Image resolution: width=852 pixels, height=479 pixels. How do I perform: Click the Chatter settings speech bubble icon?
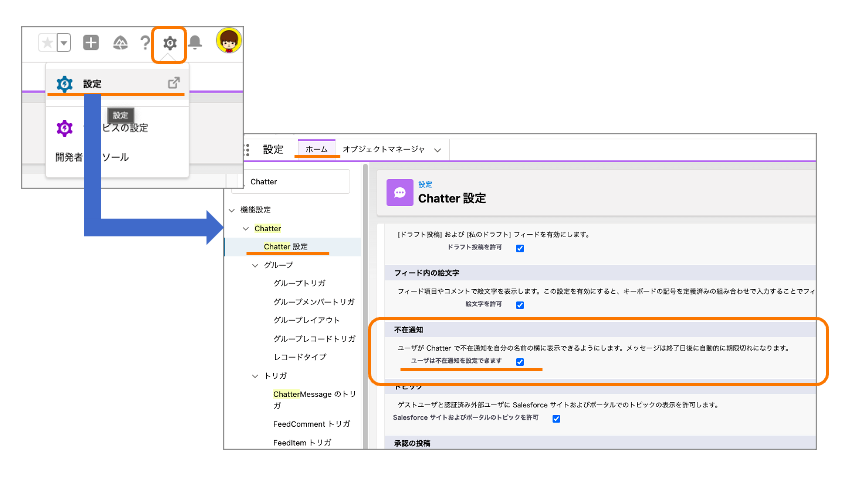click(x=400, y=193)
